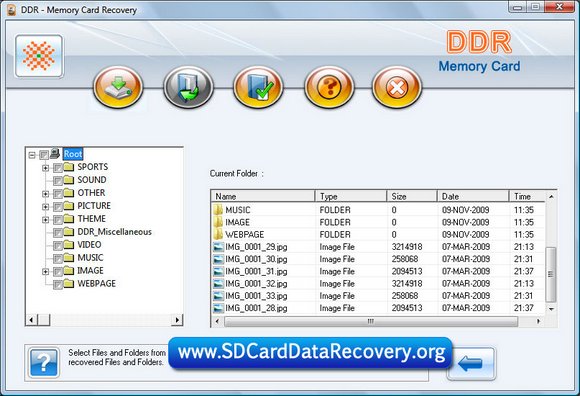Screen dimensions: 580x396
Task: Select the DDR_Miscellaneous label in tree
Action: (115, 232)
